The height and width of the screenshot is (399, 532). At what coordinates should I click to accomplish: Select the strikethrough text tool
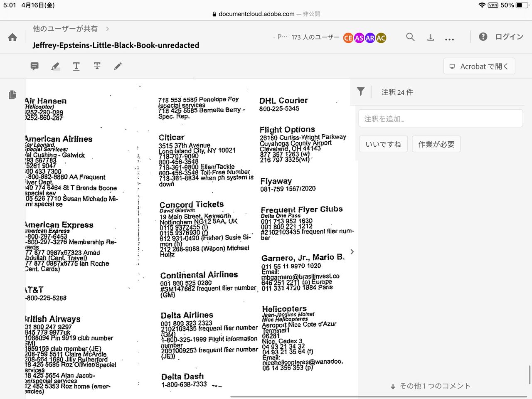click(97, 66)
